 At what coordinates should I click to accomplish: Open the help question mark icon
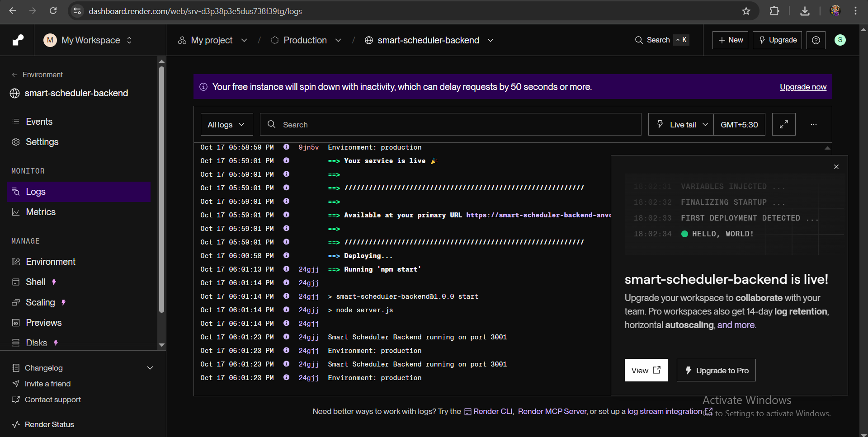coord(816,40)
